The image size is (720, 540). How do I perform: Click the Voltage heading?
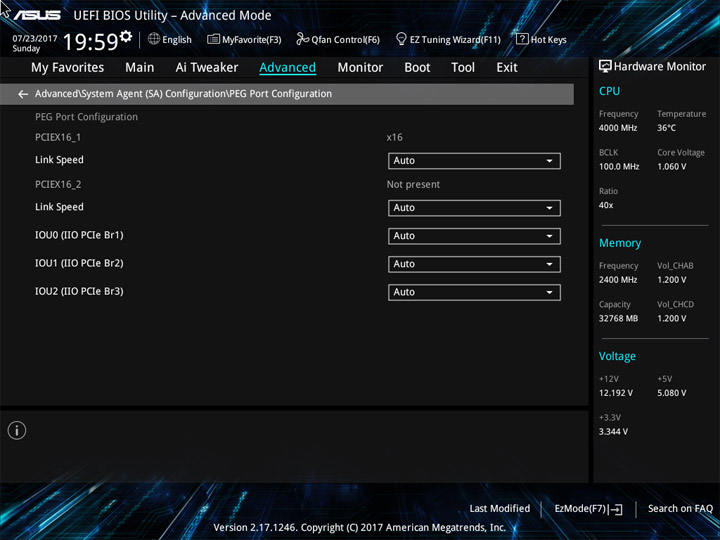[x=617, y=356]
